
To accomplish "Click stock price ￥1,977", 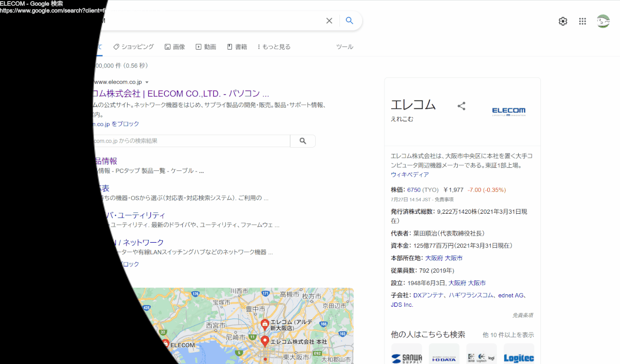I will point(454,189).
